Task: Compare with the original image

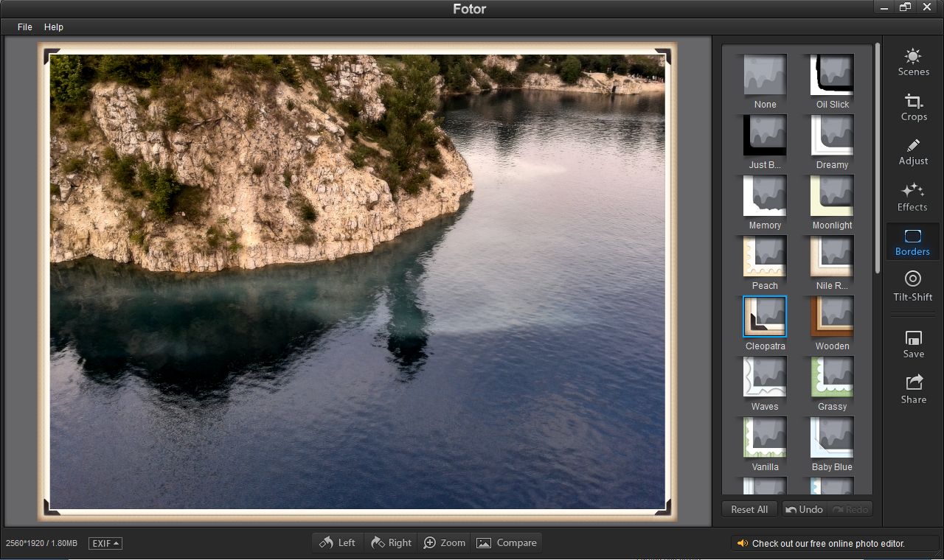Action: click(x=506, y=543)
